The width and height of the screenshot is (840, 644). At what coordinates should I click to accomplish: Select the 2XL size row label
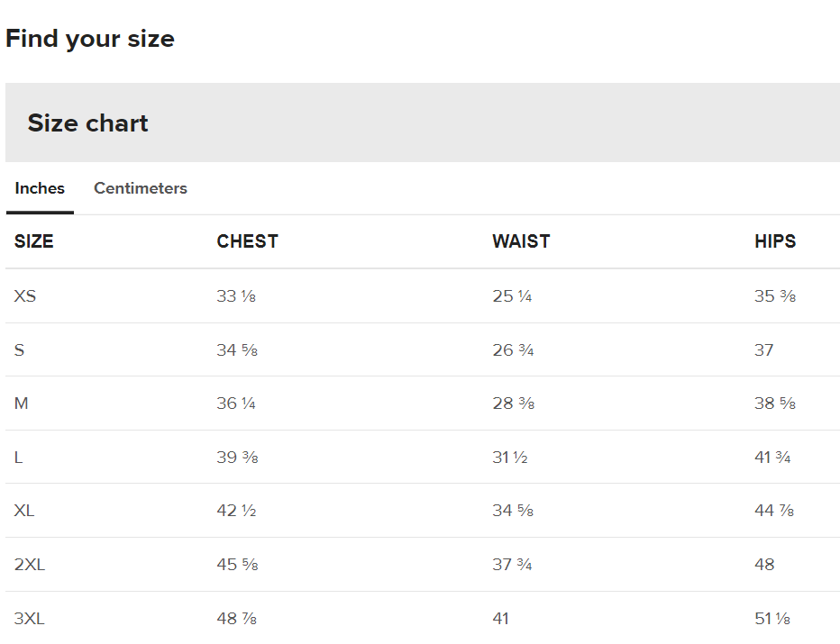(30, 565)
